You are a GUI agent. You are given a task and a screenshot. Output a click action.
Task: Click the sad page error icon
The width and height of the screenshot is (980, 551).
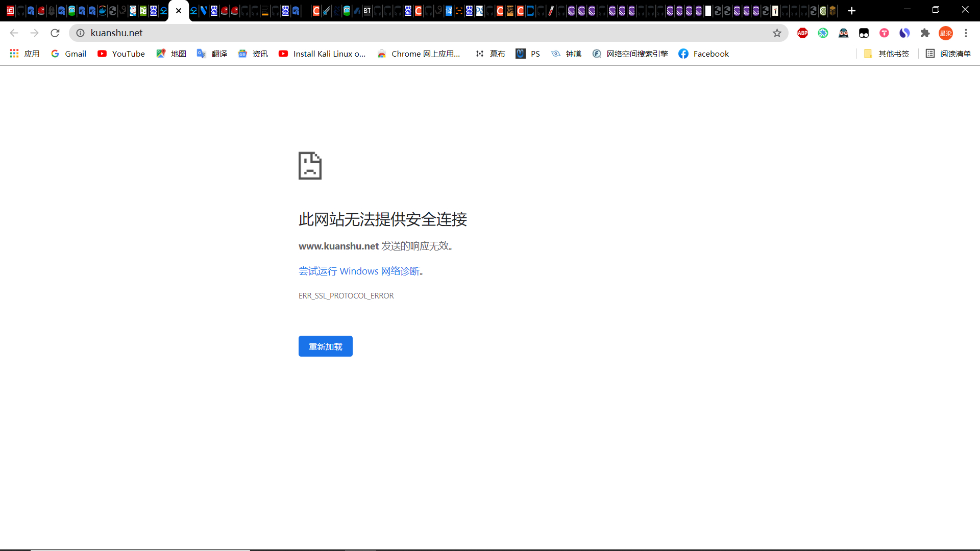pyautogui.click(x=310, y=166)
